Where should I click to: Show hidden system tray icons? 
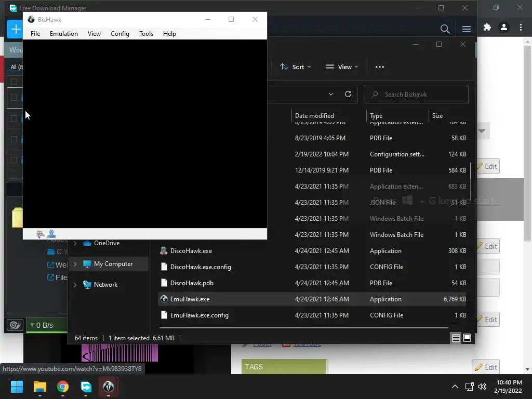(455, 387)
